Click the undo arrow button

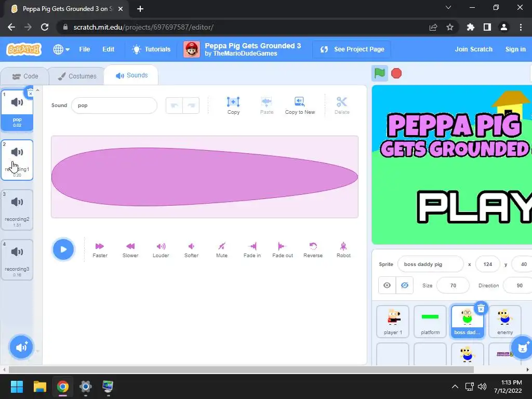pos(175,105)
